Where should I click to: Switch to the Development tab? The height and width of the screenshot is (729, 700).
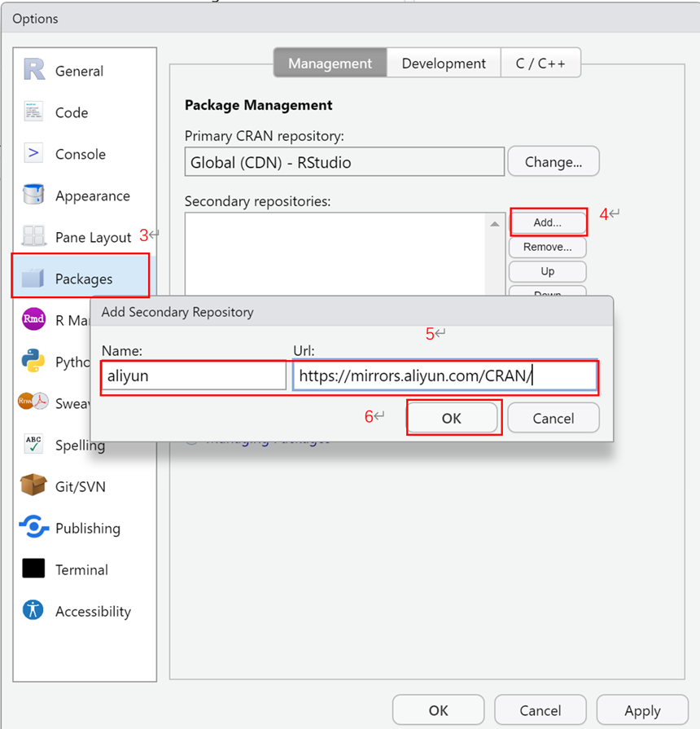point(444,63)
